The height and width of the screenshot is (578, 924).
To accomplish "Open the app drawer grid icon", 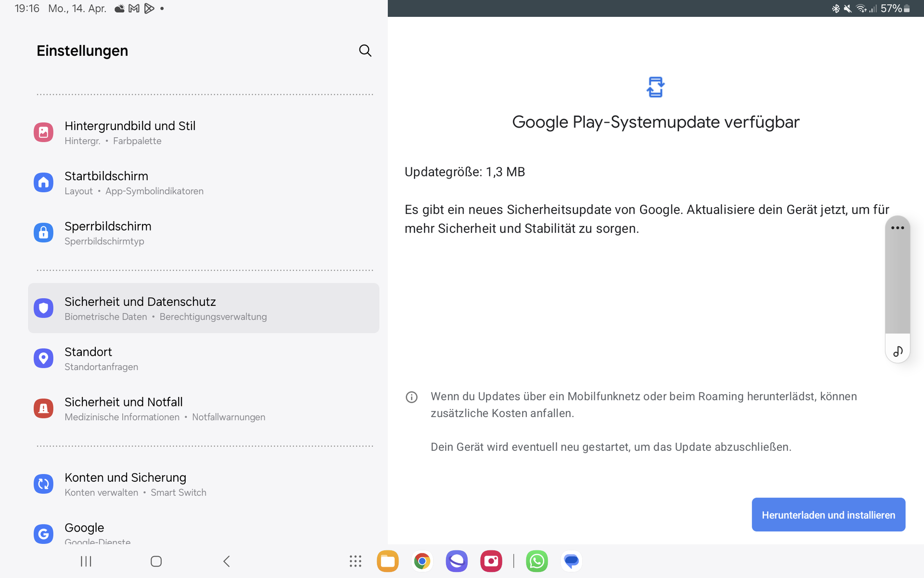I will (355, 561).
